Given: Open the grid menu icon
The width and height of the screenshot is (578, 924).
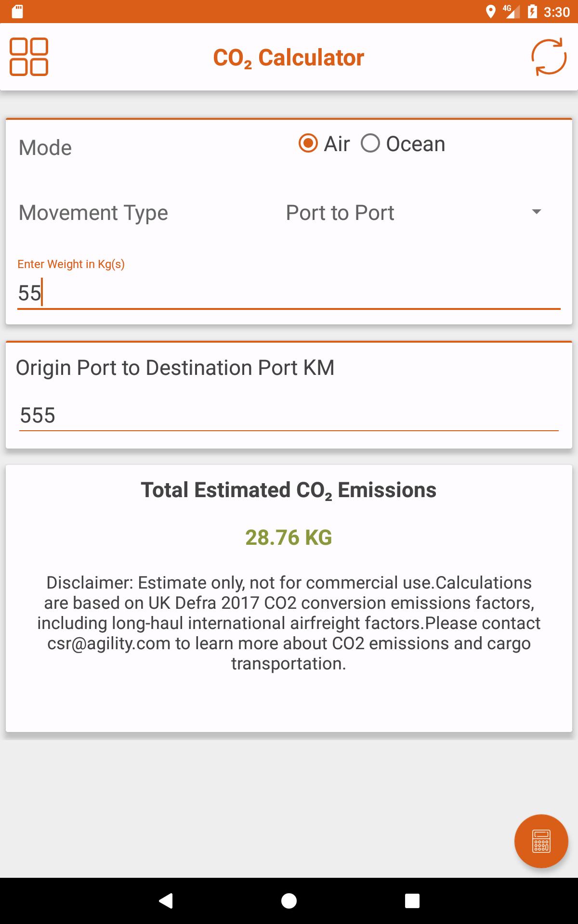Looking at the screenshot, I should click(x=29, y=57).
